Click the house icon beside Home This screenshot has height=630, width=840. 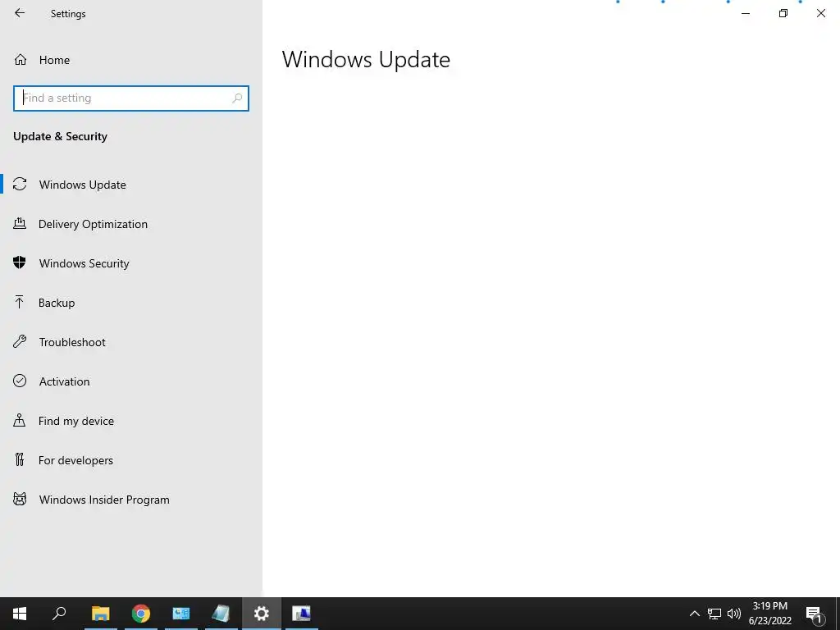[x=21, y=59]
